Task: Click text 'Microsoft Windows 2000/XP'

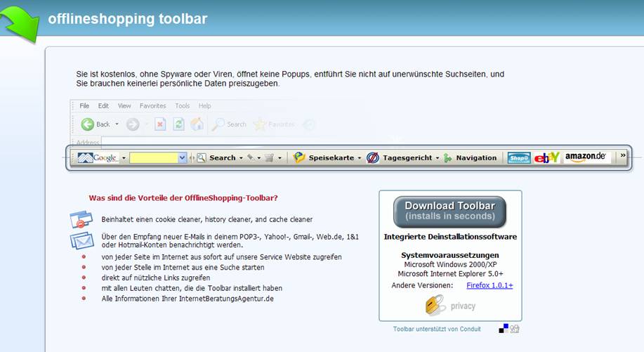Action: [x=450, y=264]
